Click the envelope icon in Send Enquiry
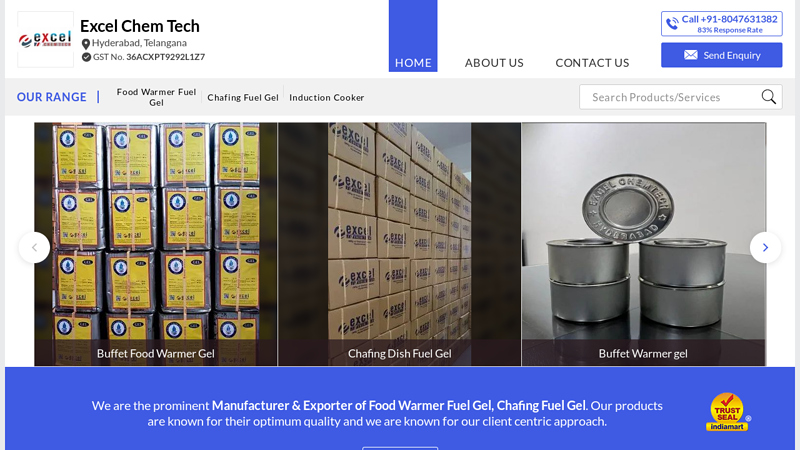Screen dimensions: 800x450 (691, 55)
